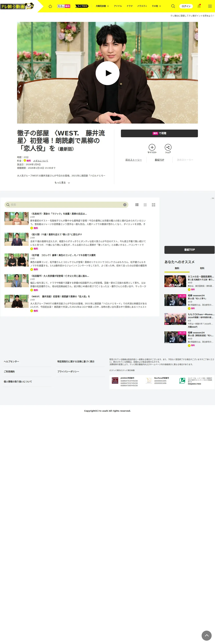Expand the 月額見放題 dropdown
The height and width of the screenshot is (644, 215).
(x=102, y=6)
